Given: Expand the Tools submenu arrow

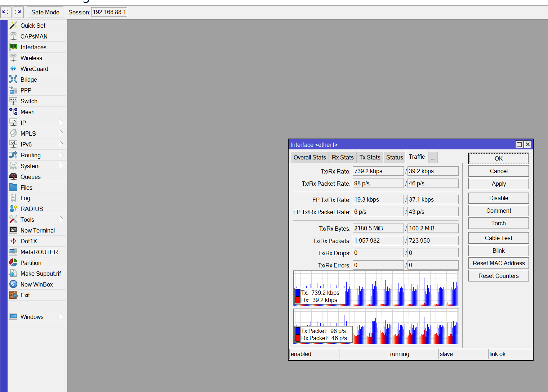Looking at the screenshot, I should coord(61,219).
